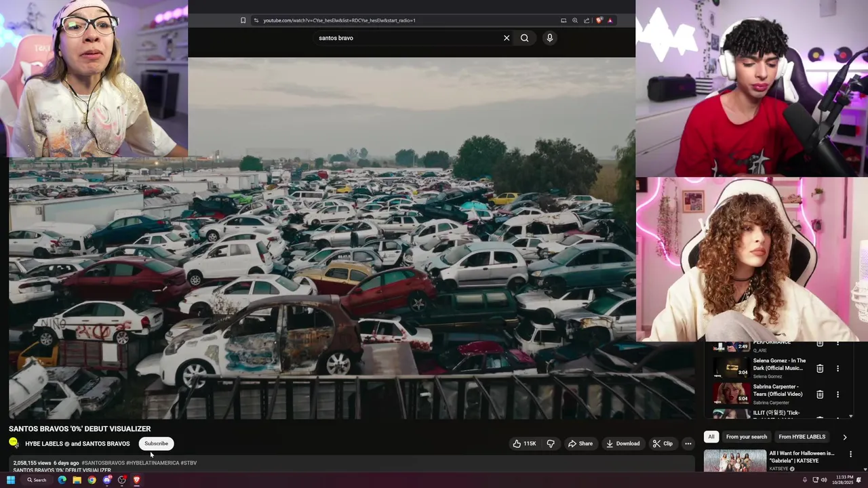
Task: Like the video with 115K thumbs up
Action: click(524, 443)
